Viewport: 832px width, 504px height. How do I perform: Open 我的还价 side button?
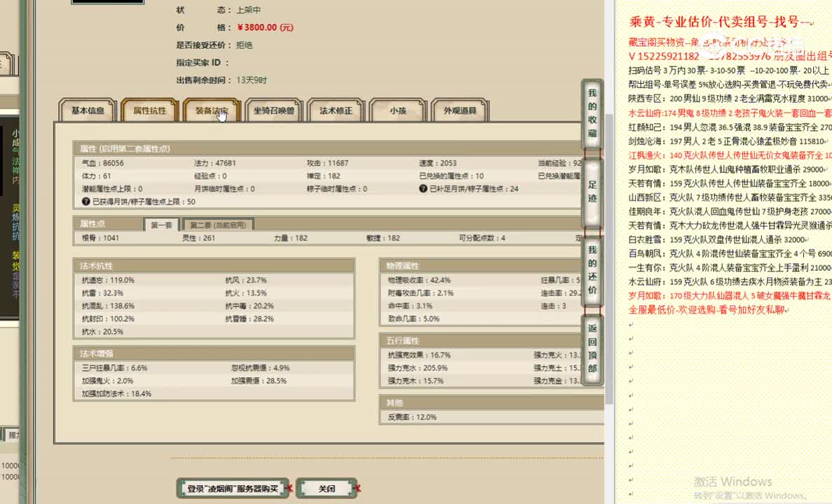click(592, 270)
